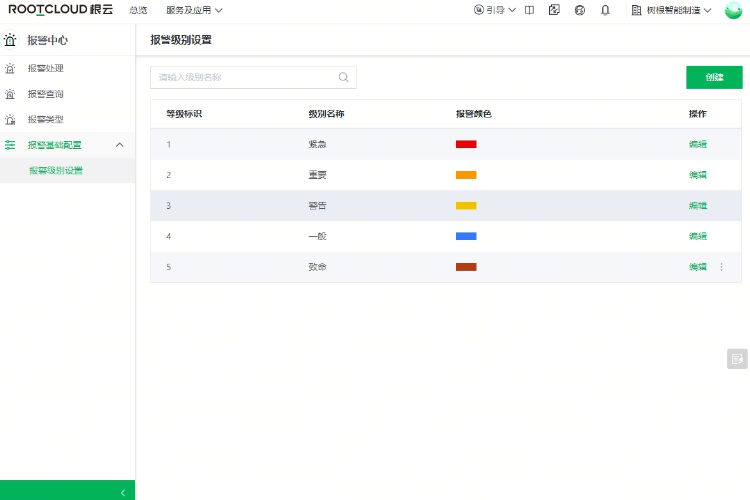Expand the 树根智能制造 organization dropdown

tap(672, 10)
